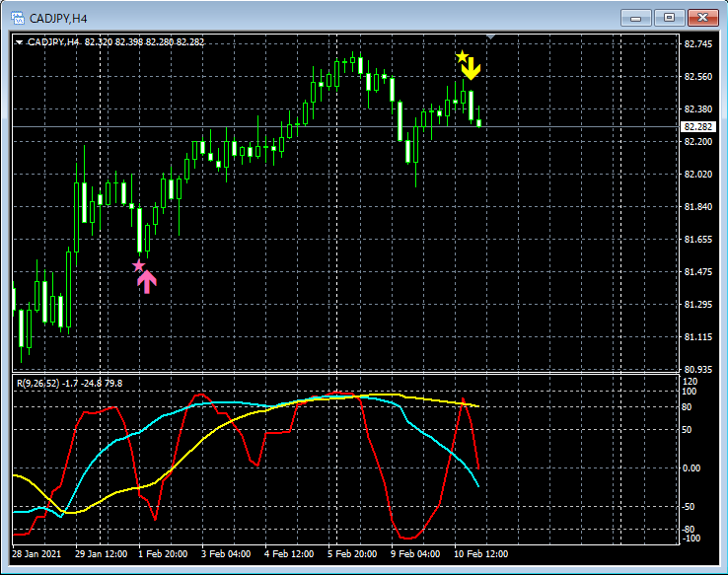Click the 29 Jan 12:00 time label
Viewport: 728px width, 575px height.
pyautogui.click(x=101, y=554)
